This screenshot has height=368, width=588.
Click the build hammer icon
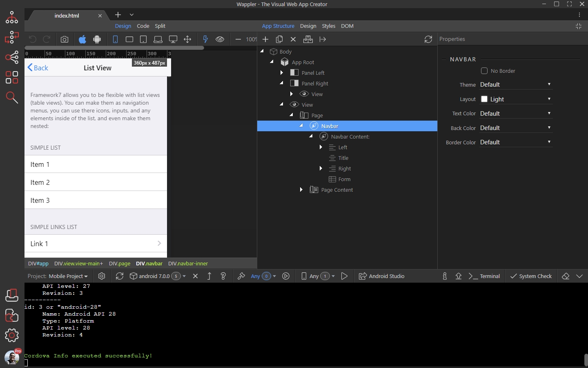point(241,276)
